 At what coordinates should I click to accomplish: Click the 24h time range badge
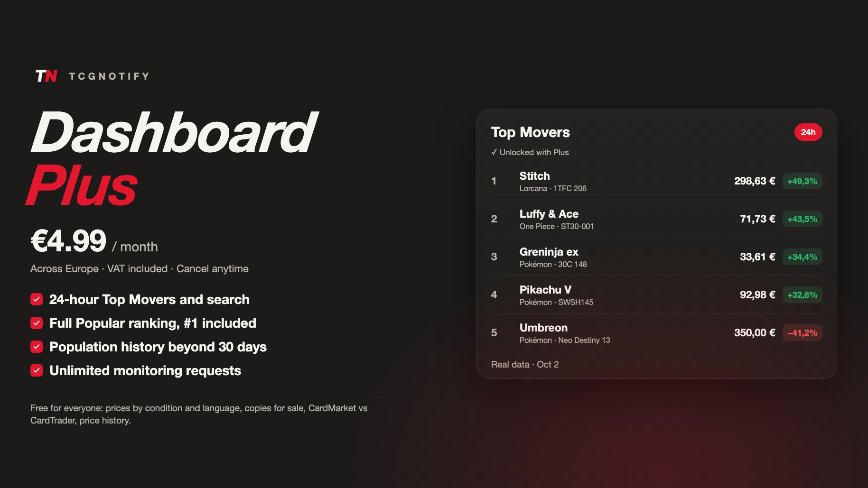(x=808, y=132)
